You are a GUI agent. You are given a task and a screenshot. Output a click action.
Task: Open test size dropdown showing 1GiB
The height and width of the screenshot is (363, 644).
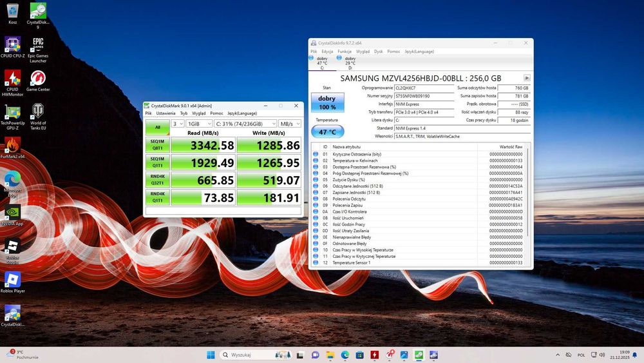point(199,124)
